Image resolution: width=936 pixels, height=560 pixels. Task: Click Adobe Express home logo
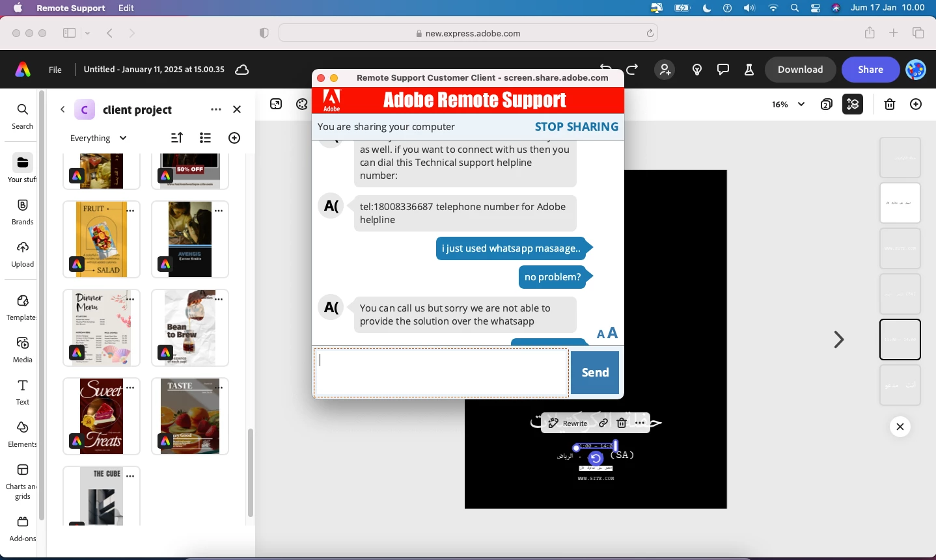click(x=23, y=70)
